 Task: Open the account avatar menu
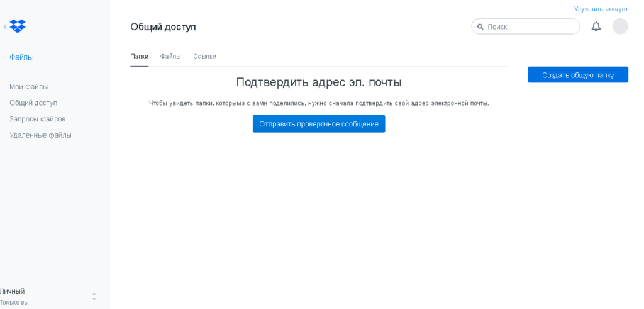[x=619, y=26]
